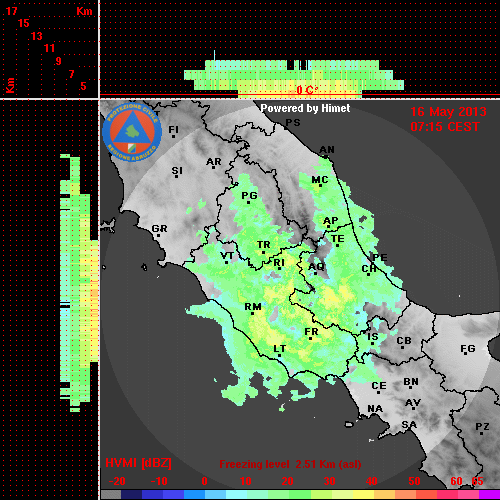
Task: Click the 17 Km altitude scale label
Action: click(x=11, y=11)
